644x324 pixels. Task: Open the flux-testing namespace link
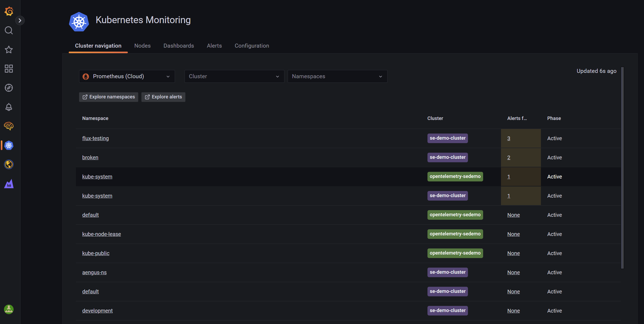tap(96, 138)
